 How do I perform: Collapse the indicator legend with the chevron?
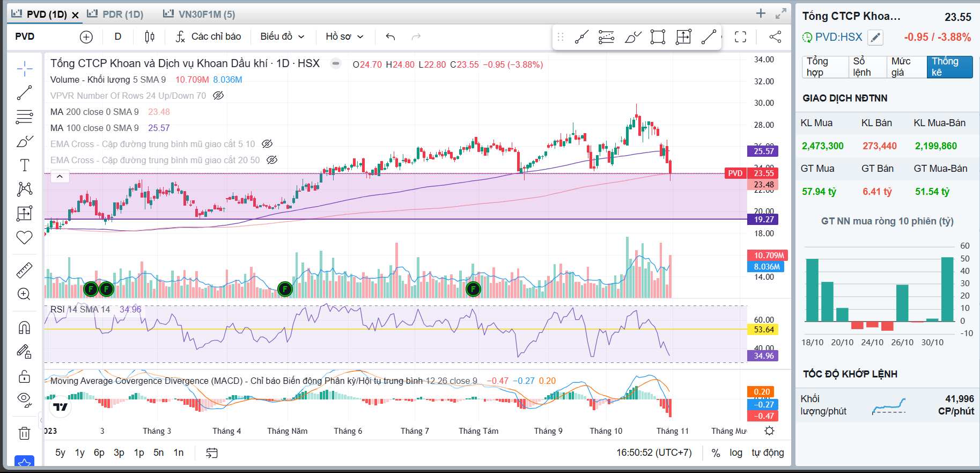60,177
